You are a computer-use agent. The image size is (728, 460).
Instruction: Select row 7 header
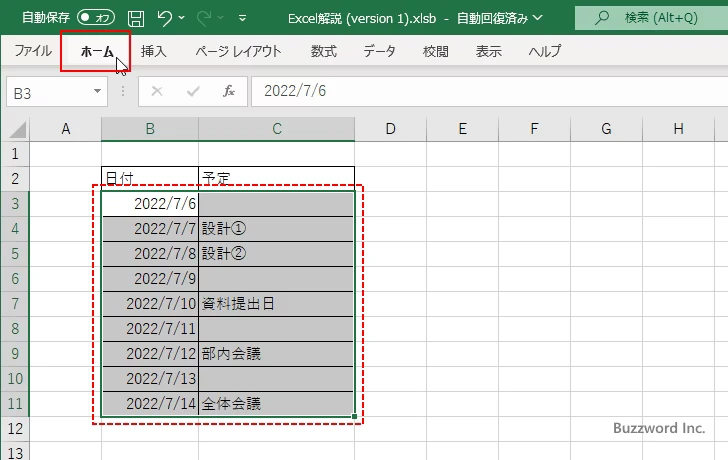tap(15, 304)
